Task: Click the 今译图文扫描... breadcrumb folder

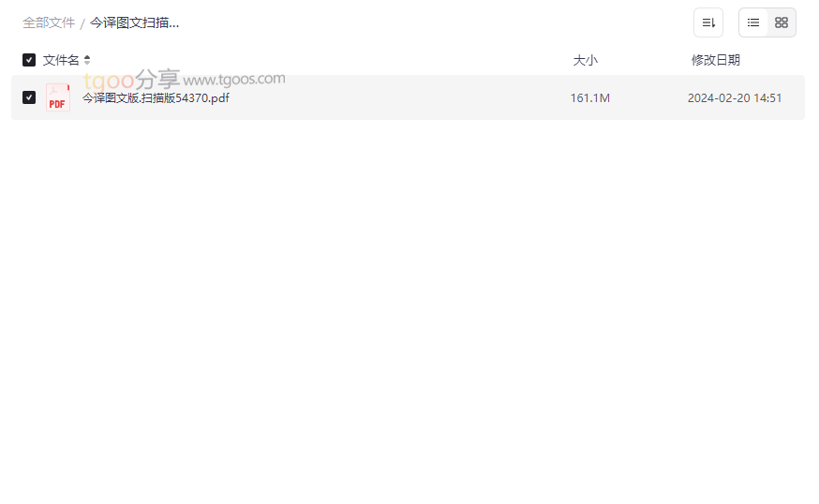Action: point(134,23)
